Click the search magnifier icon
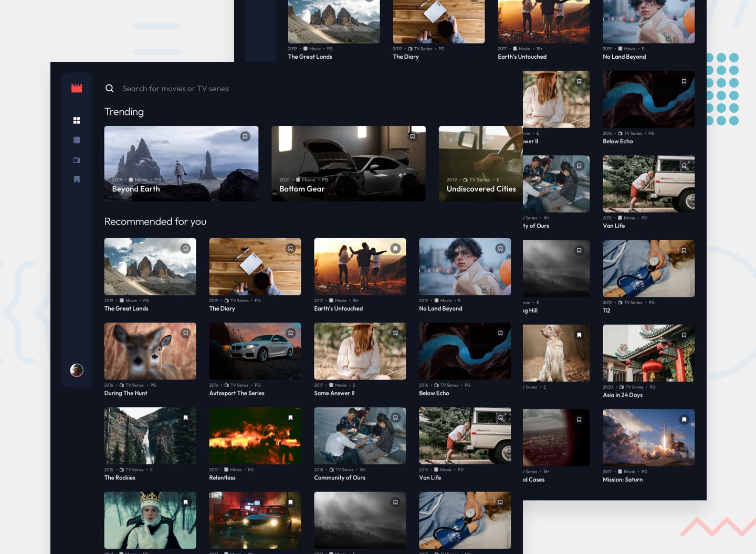Screen dimensions: 756x554 109,88
